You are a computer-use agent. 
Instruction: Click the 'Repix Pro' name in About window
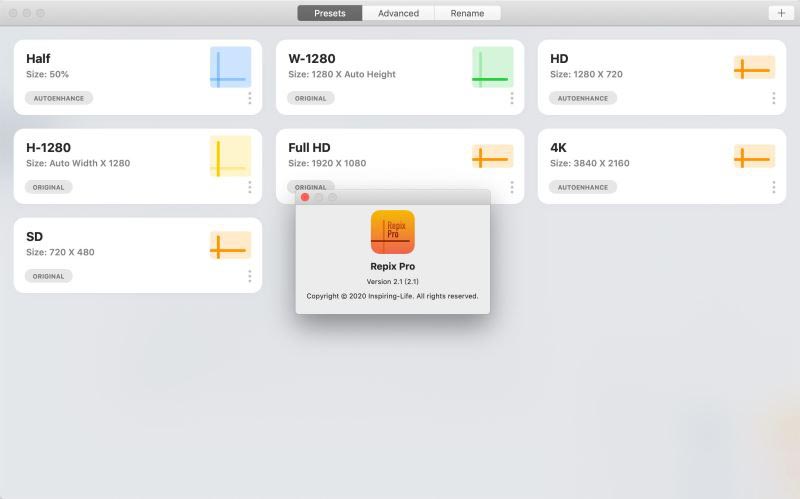pos(392,266)
